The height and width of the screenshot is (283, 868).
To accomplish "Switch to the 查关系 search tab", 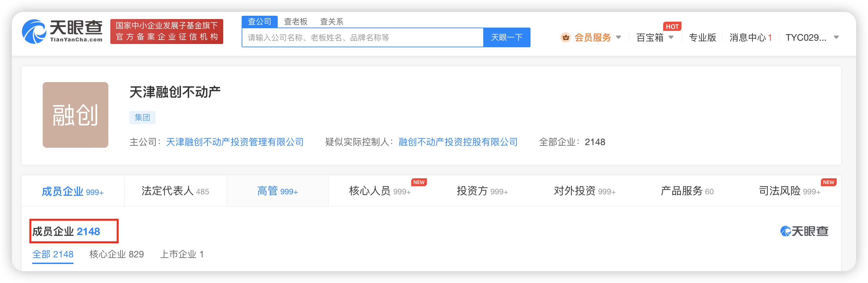I will 332,22.
